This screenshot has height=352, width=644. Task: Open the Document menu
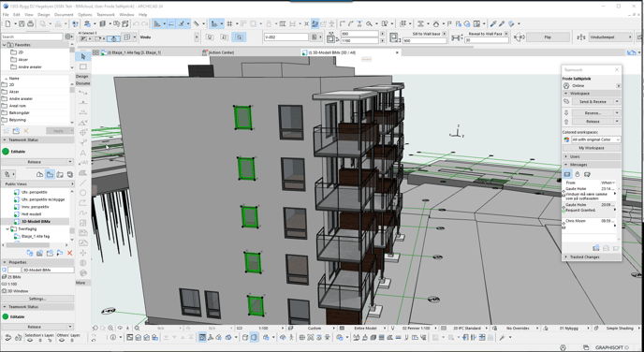point(64,14)
